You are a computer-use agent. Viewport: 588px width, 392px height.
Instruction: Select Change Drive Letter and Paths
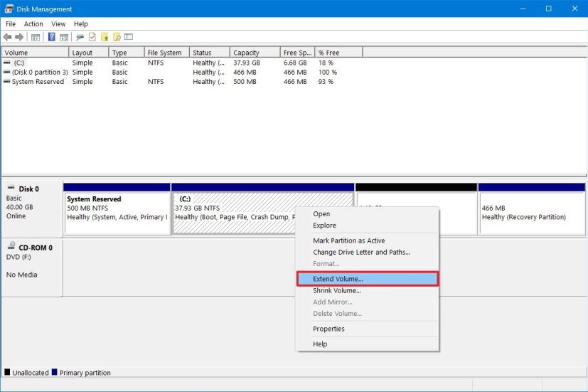[367, 252]
